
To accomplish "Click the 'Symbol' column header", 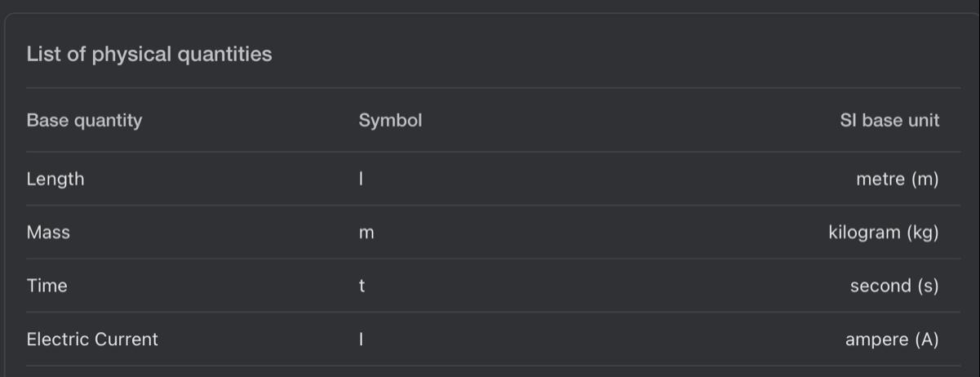I will tap(390, 121).
